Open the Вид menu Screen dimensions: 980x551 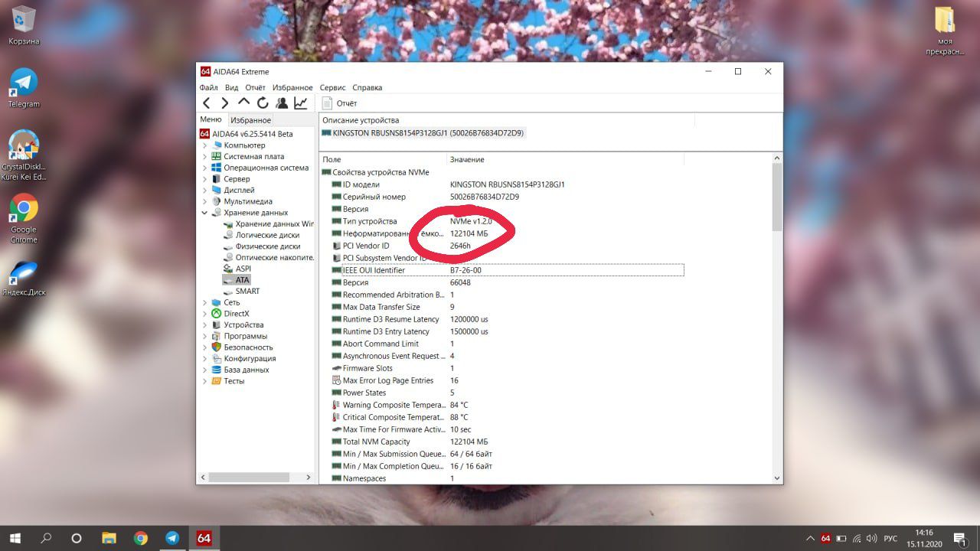point(232,87)
